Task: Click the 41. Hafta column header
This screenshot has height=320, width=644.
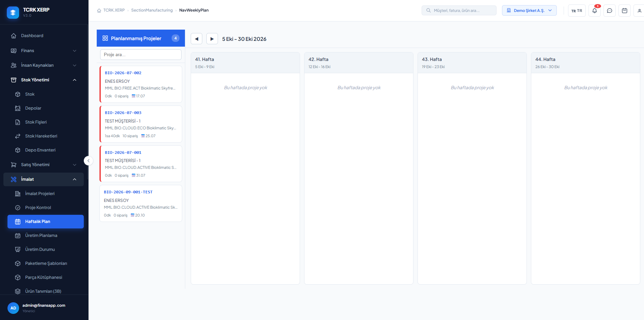Action: point(245,63)
